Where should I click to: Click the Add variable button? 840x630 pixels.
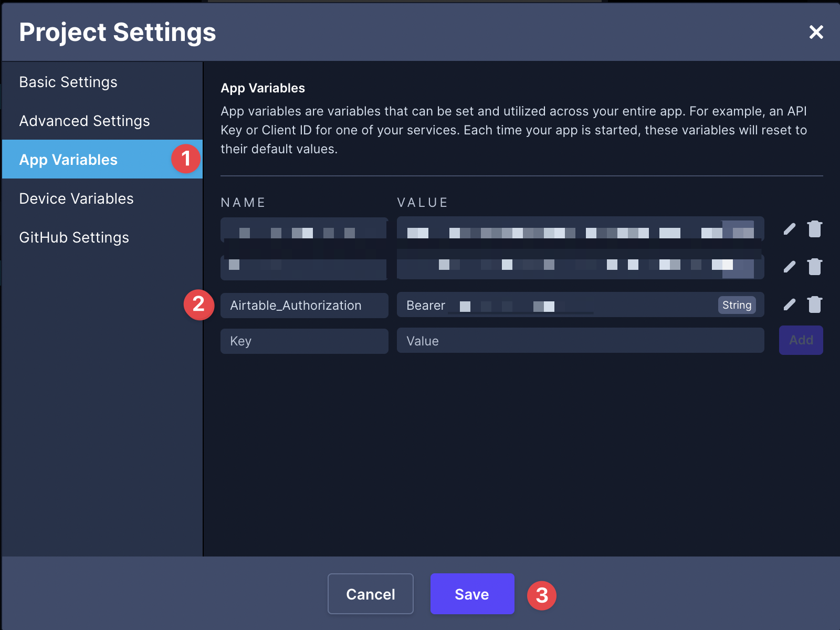tap(801, 340)
